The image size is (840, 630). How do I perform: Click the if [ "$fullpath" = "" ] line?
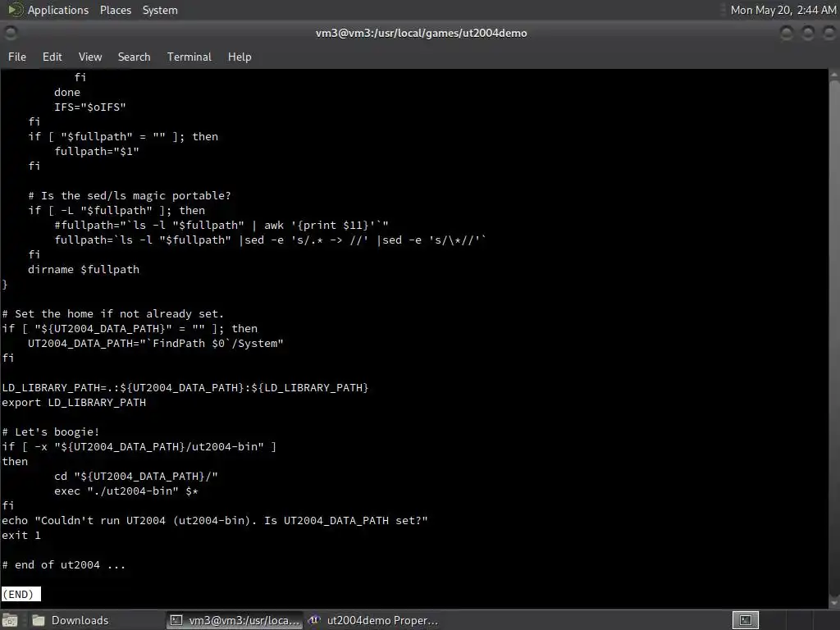(x=123, y=137)
